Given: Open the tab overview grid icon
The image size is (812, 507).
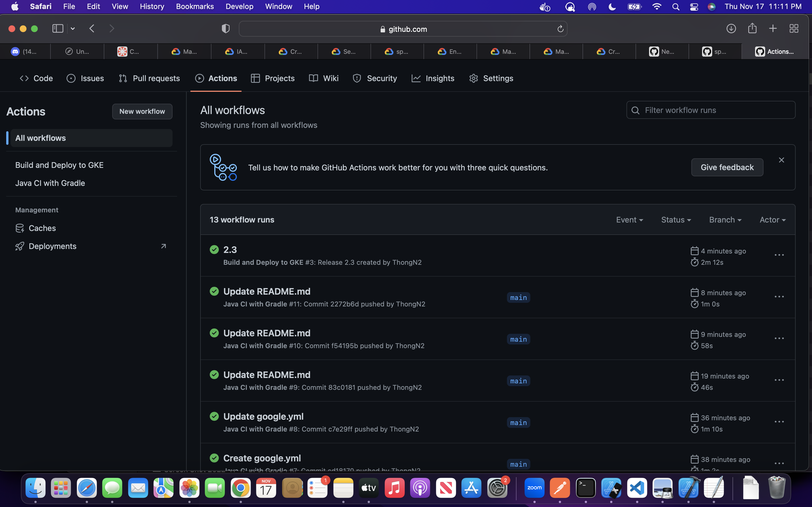Looking at the screenshot, I should click(794, 28).
